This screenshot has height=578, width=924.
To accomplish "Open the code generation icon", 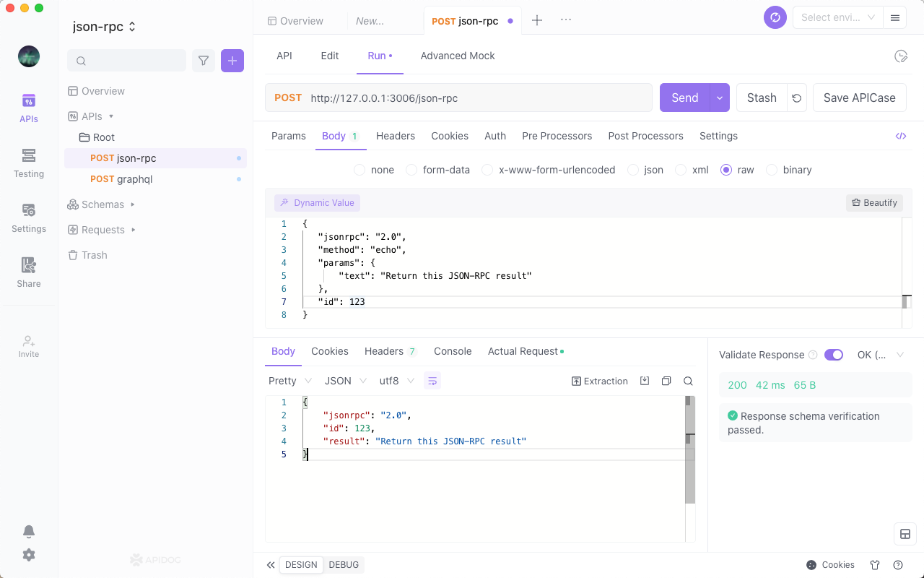I will (x=901, y=136).
